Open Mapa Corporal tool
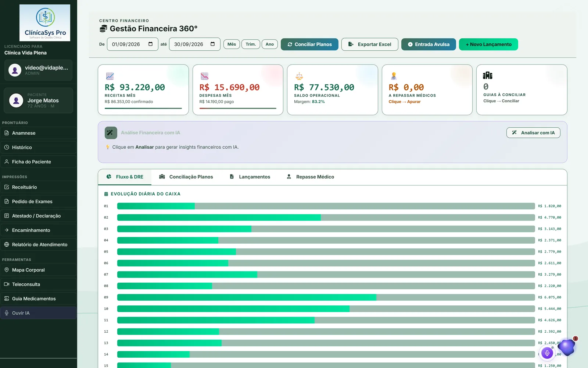The image size is (588, 368). (x=39, y=270)
